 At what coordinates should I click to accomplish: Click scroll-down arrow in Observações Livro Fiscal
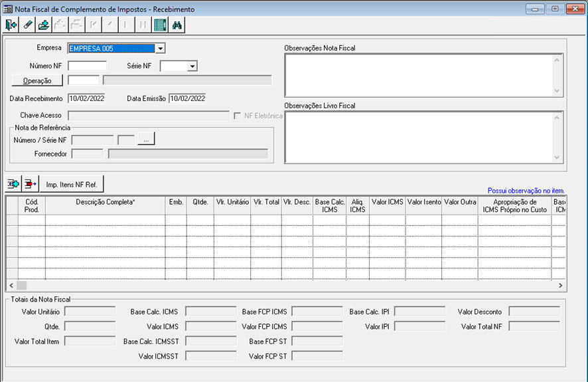(x=557, y=157)
